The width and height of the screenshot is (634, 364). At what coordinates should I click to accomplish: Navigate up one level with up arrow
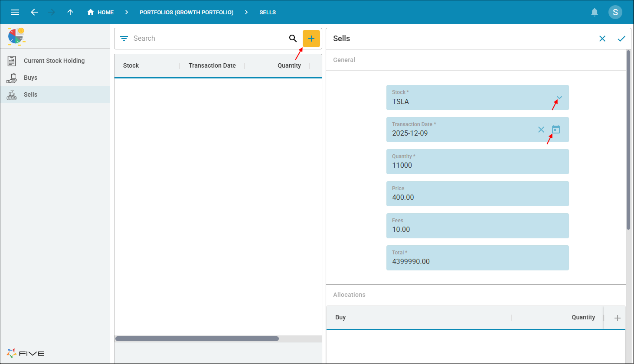pos(70,12)
